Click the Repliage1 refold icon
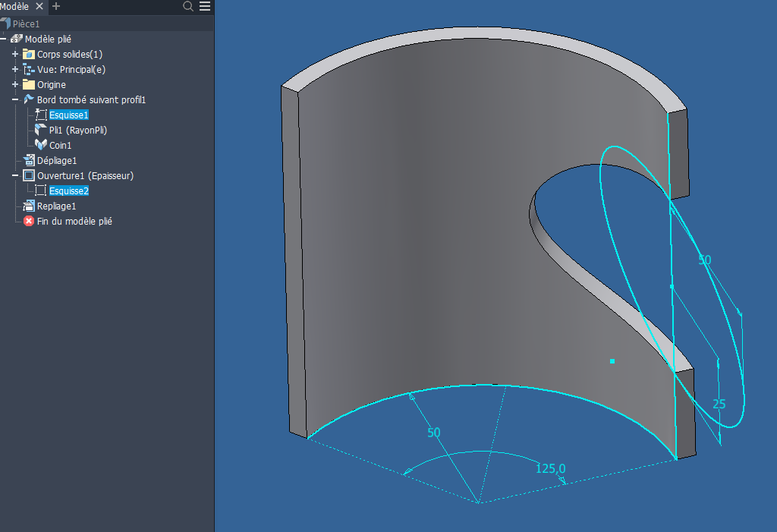777x532 pixels. tap(29, 206)
